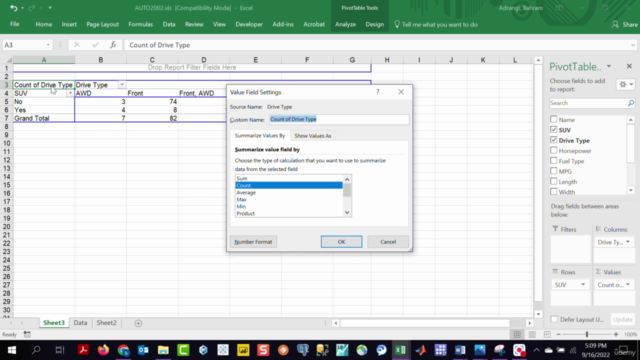
Task: Switch to Page Layout view icon
Action: (532, 334)
